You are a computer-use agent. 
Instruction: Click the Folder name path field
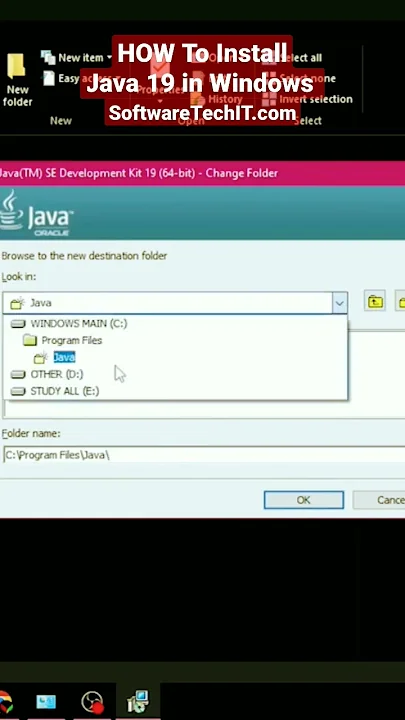point(204,455)
